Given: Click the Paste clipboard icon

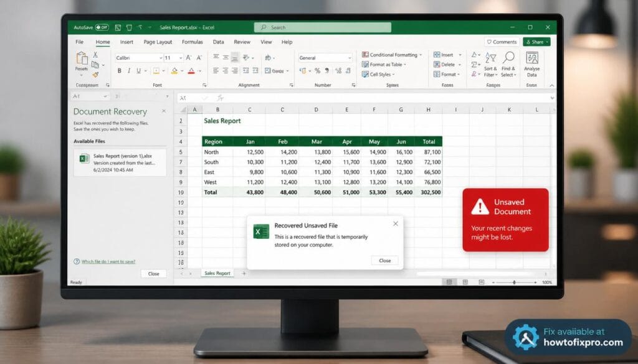Looking at the screenshot, I should pyautogui.click(x=82, y=58).
